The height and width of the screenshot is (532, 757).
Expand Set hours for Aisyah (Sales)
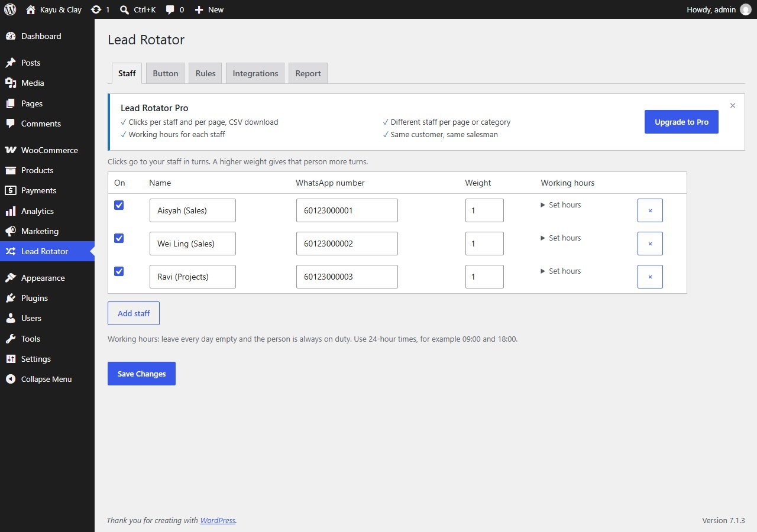(x=561, y=205)
